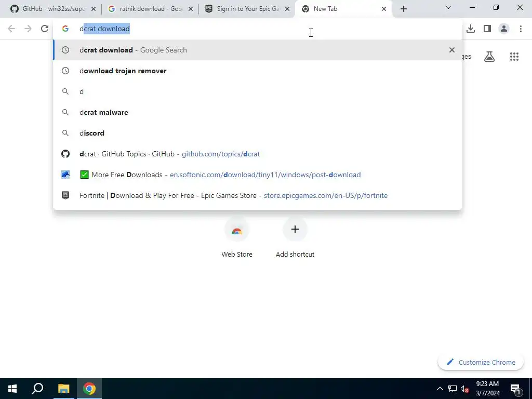Click the Google icon in address bar
Viewport: 532px width, 399px height.
tap(65, 29)
